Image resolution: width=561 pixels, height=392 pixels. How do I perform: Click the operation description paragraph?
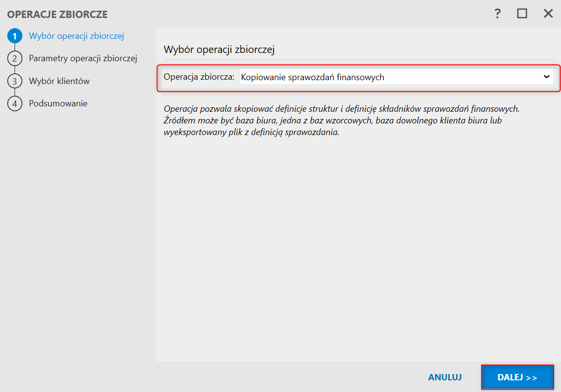[x=341, y=120]
